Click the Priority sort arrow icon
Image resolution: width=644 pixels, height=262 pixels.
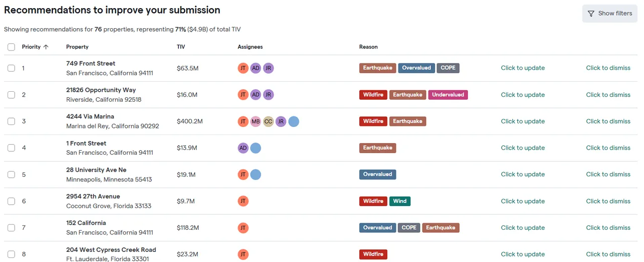click(46, 47)
